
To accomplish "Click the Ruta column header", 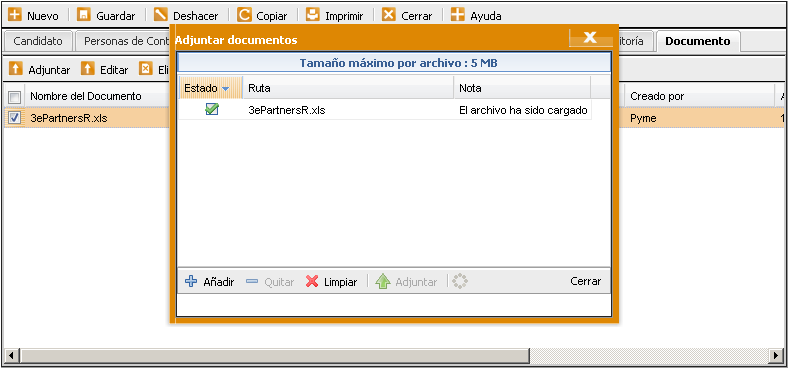I will pyautogui.click(x=348, y=88).
